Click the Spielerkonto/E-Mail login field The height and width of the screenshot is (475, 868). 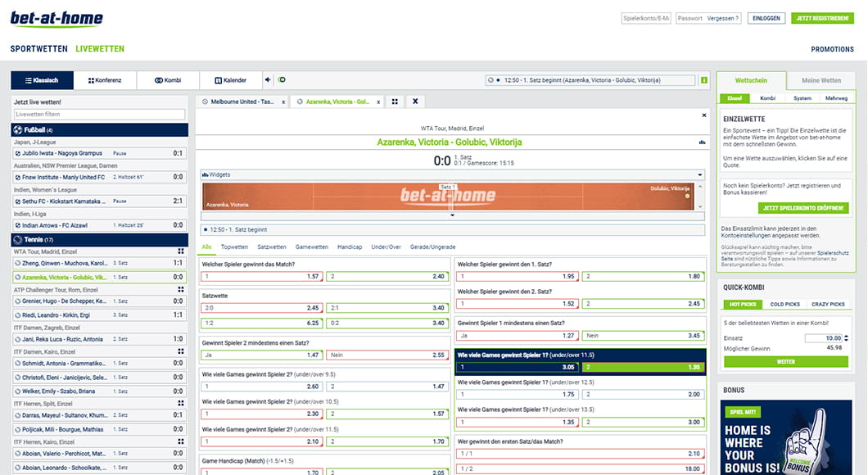[646, 18]
